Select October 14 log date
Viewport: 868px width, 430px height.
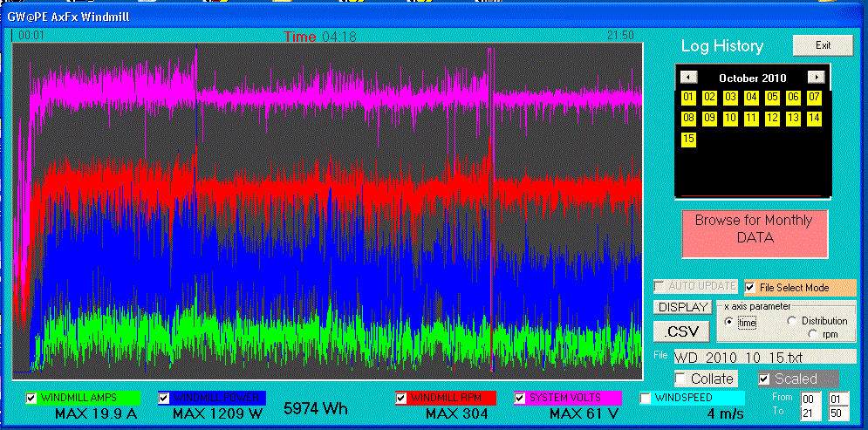[814, 118]
